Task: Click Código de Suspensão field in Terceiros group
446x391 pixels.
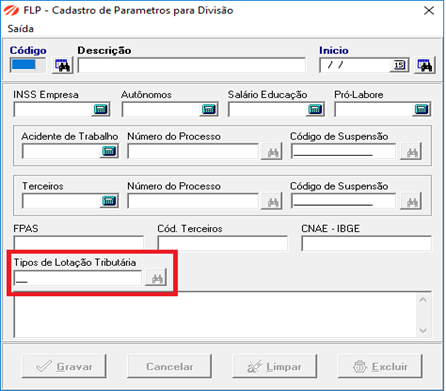Action: point(344,201)
